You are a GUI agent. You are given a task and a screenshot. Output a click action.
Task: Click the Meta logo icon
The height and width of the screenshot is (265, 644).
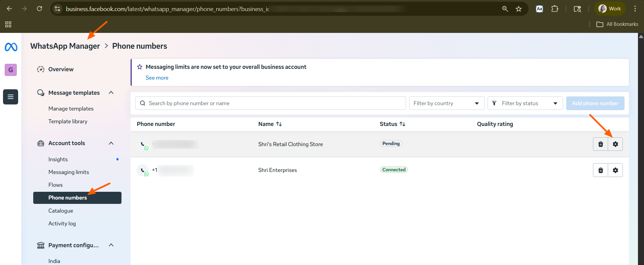(11, 47)
